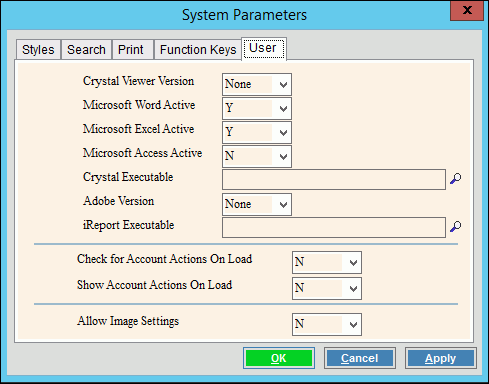
Task: Open the Print tab
Action: point(132,50)
